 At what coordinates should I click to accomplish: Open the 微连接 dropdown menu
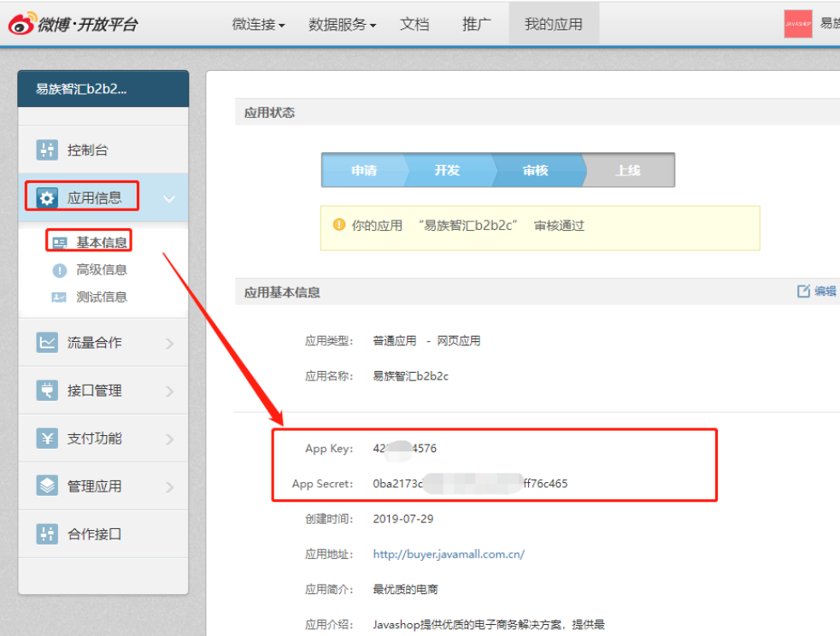click(258, 24)
